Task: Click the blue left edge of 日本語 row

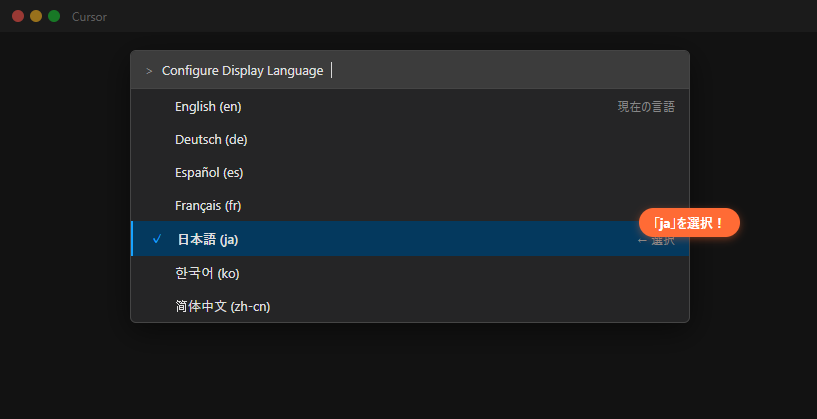Action: [132, 239]
